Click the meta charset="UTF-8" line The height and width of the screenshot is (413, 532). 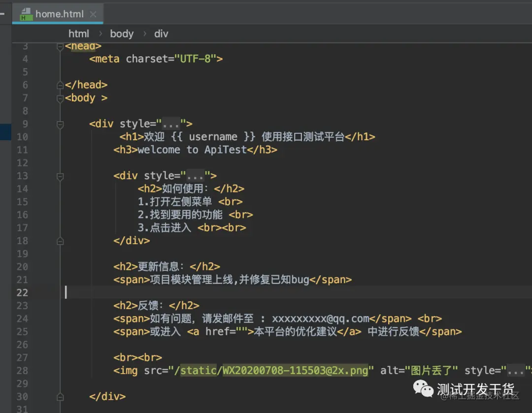tap(156, 59)
